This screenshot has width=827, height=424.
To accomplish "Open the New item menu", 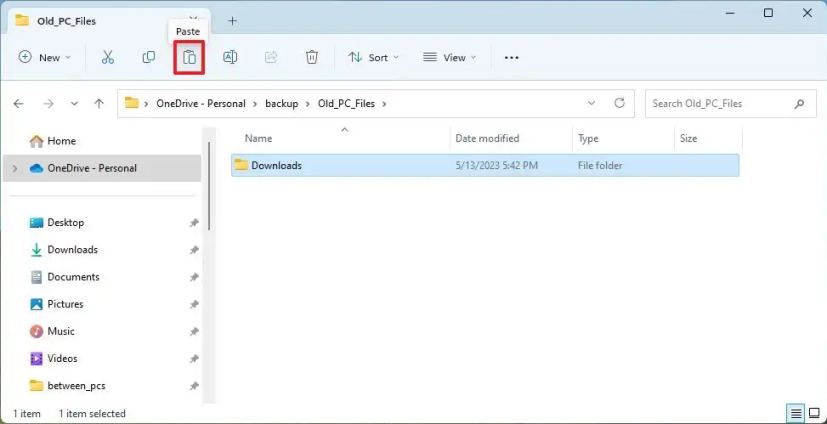I will (45, 57).
